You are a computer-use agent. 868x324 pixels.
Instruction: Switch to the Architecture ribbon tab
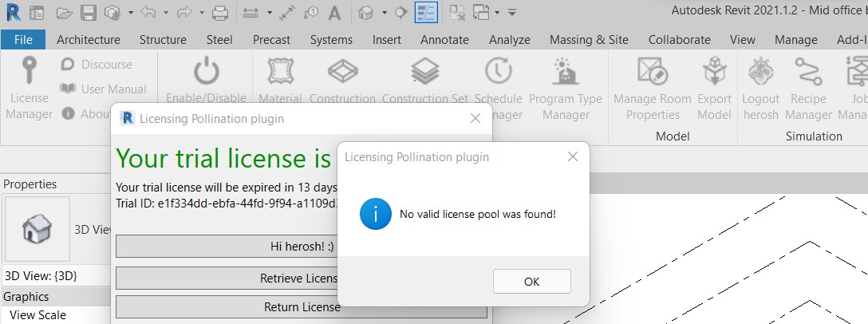pyautogui.click(x=89, y=40)
